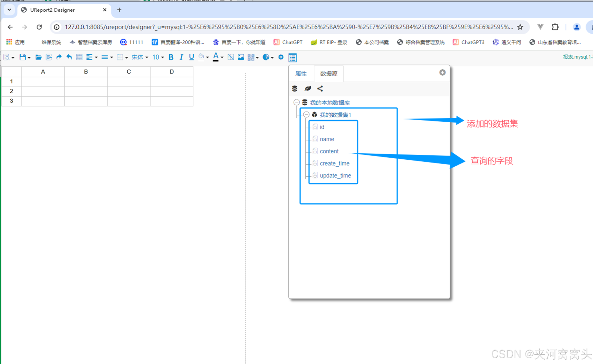Toggle underline formatting

point(191,57)
